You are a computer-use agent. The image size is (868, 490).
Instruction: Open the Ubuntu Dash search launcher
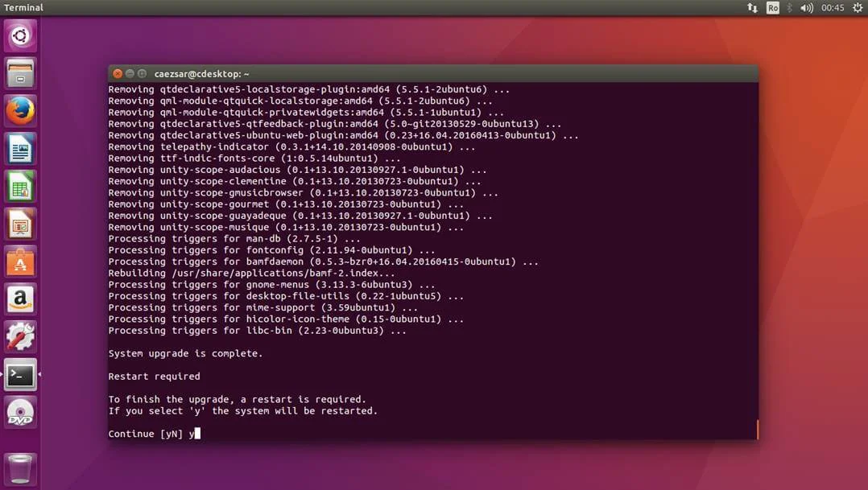click(x=20, y=36)
